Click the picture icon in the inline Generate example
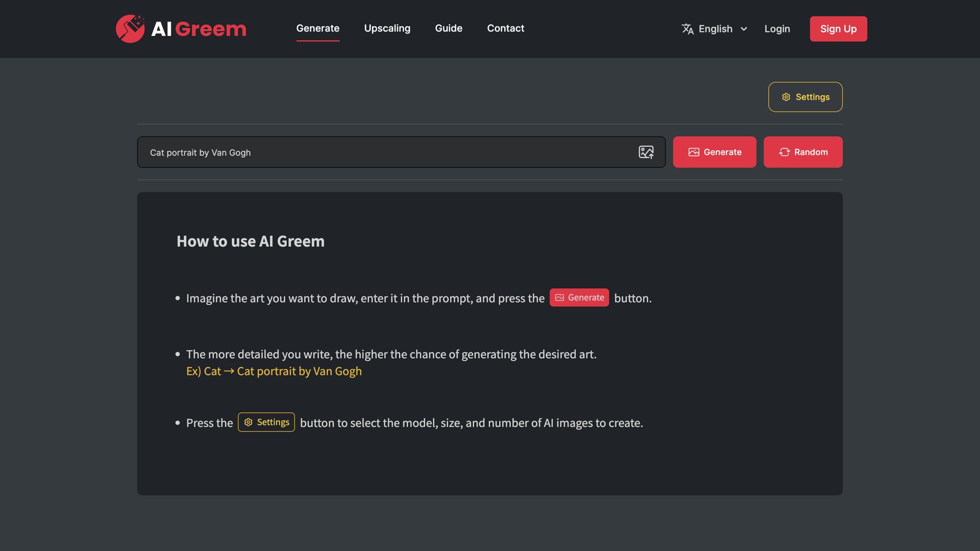Image resolution: width=980 pixels, height=551 pixels. (560, 297)
